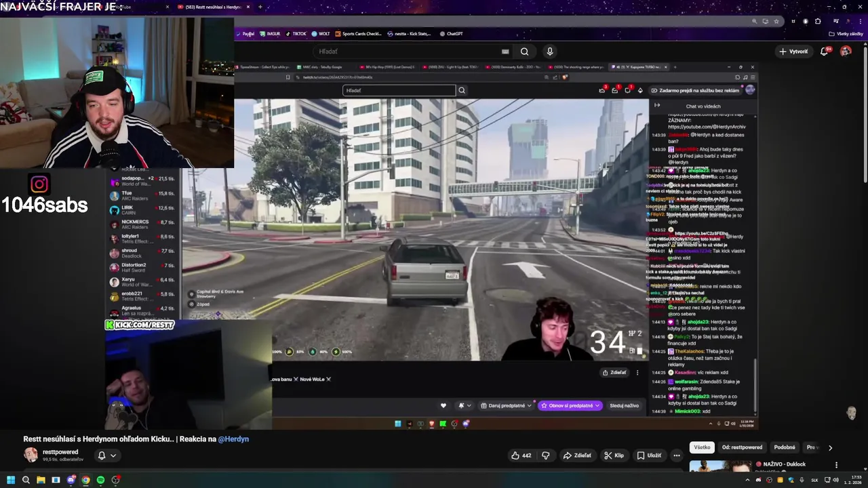Open options for the Duklock recommended video
The width and height of the screenshot is (868, 488).
point(836,465)
